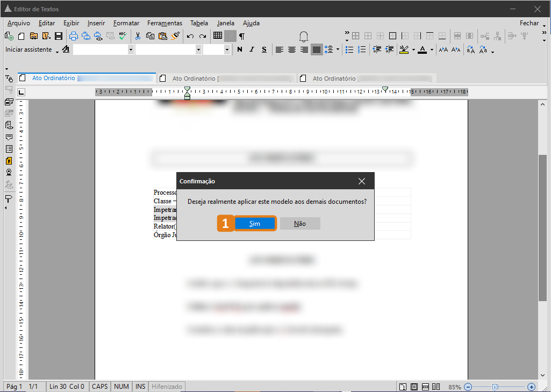551x392 pixels.
Task: Click the Não button in dialog
Action: [300, 224]
